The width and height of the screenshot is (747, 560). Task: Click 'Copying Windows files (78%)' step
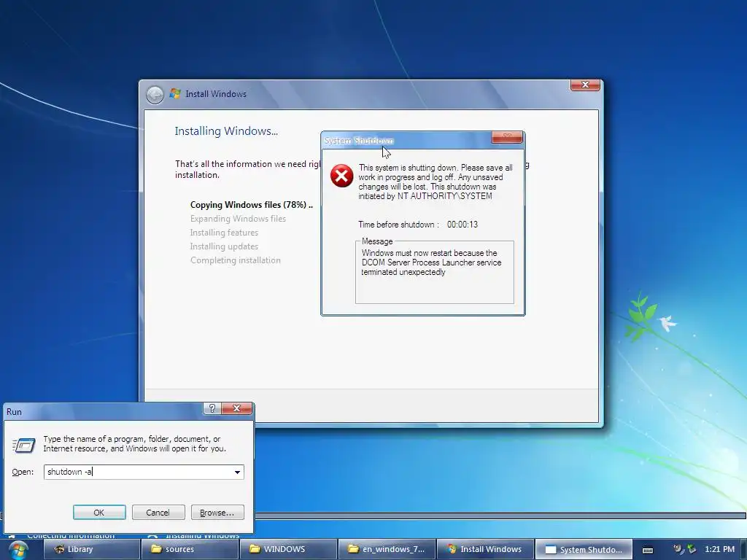pyautogui.click(x=251, y=205)
